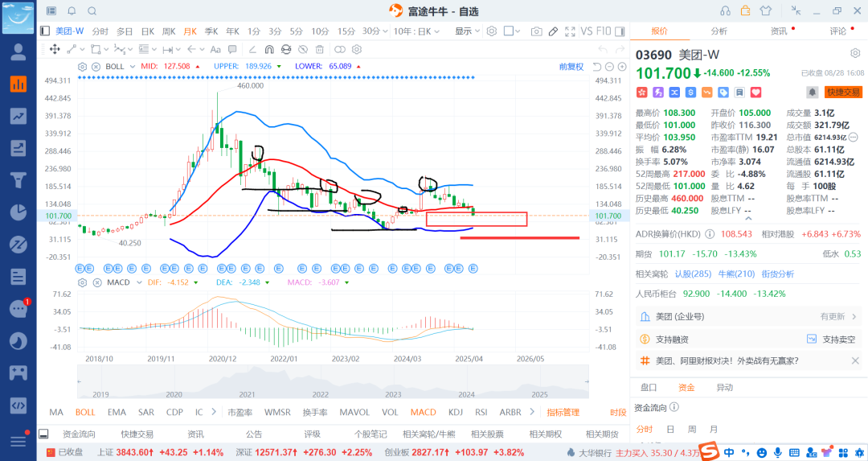The width and height of the screenshot is (868, 461).
Task: Expand the line drawing tool dropdown
Action: (83, 49)
